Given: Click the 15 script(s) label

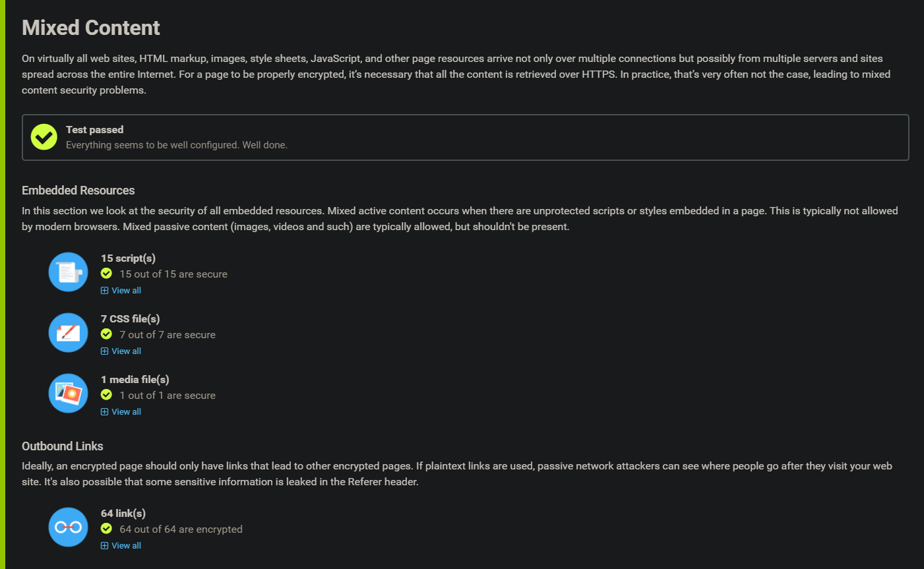Looking at the screenshot, I should [128, 258].
